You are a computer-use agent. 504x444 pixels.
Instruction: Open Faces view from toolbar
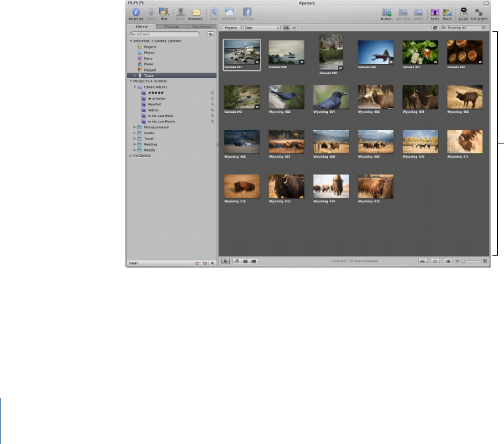pos(435,14)
